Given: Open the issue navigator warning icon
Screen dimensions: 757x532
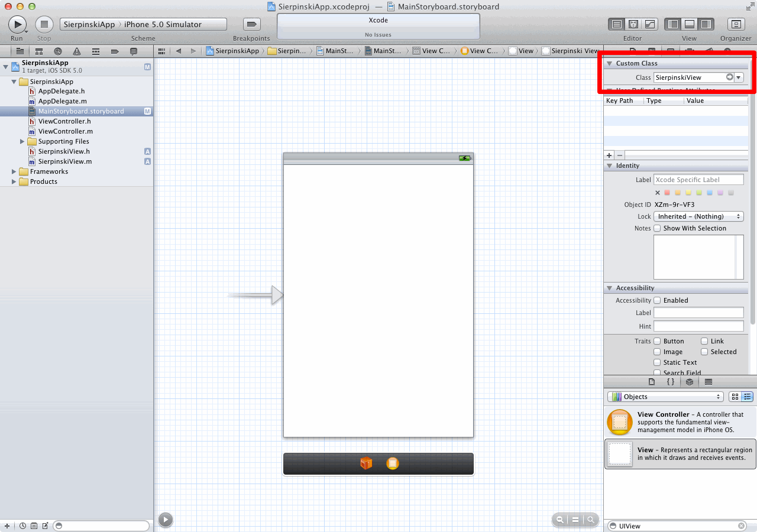Looking at the screenshot, I should (x=76, y=51).
